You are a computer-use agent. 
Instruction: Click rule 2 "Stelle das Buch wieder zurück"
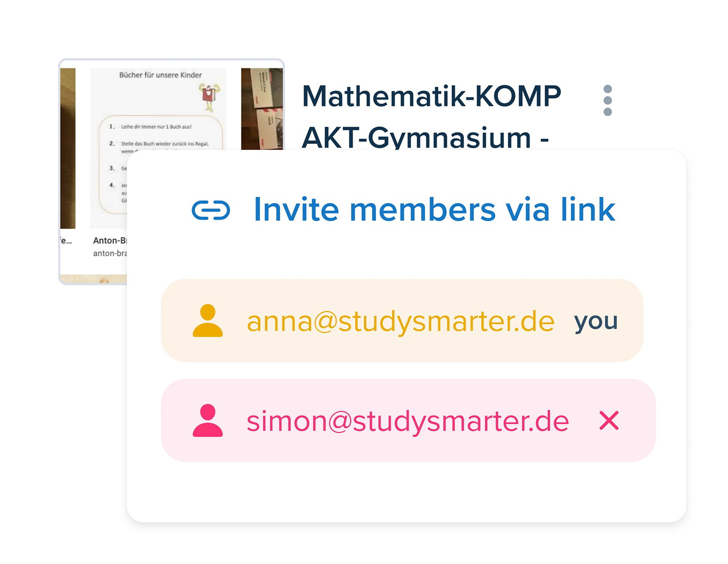[164, 144]
